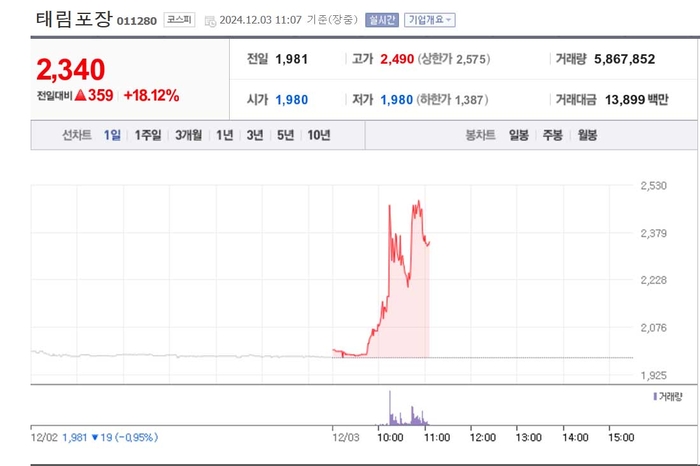The width and height of the screenshot is (700, 466).
Task: Click the 2,076 price axis label
Action: pyautogui.click(x=654, y=328)
